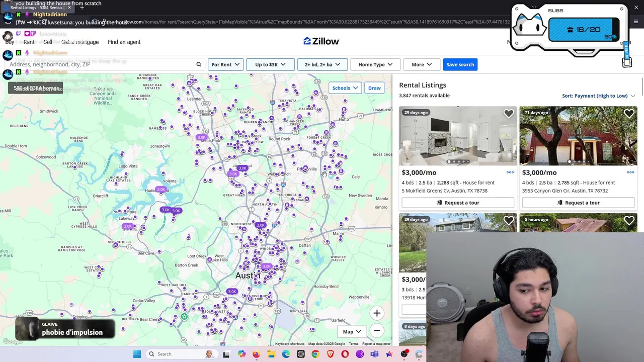This screenshot has height=362, width=644.
Task: Click the green school marker on the map
Action: 184,317
